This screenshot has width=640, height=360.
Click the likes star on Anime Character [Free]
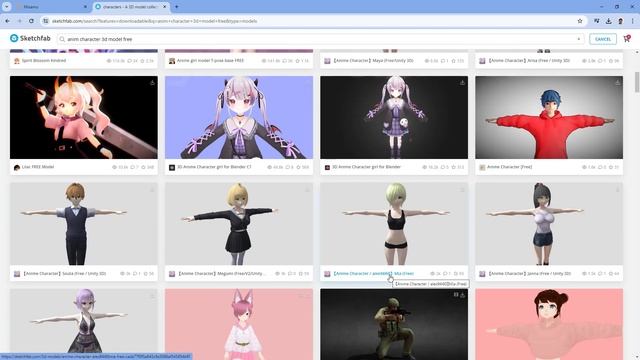coord(611,167)
